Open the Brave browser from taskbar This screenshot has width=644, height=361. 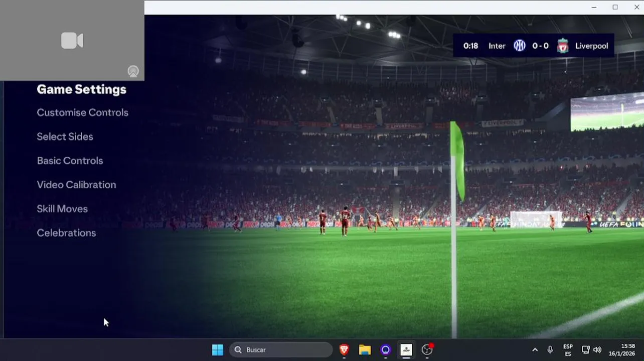point(344,349)
